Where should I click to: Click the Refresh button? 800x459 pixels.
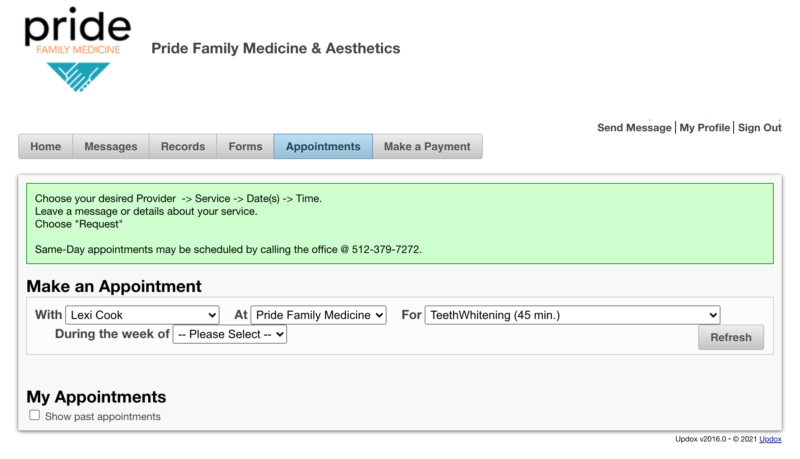731,337
